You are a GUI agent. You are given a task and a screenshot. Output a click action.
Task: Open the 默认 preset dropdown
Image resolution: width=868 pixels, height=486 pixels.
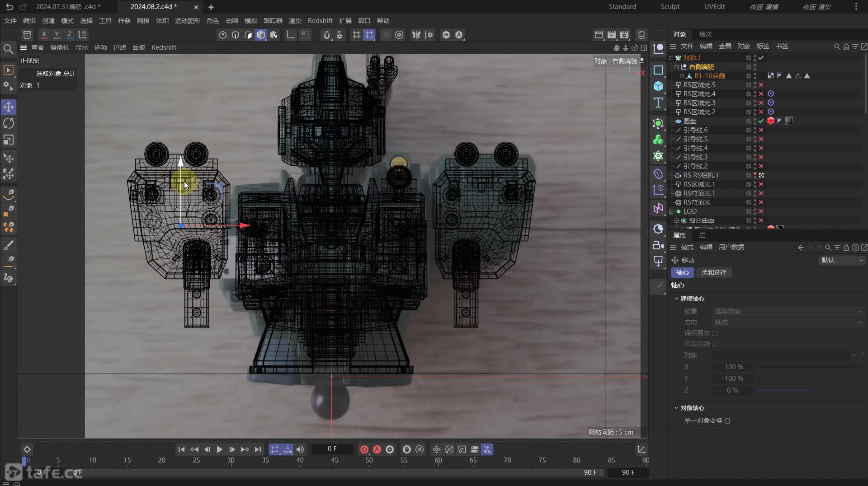click(842, 260)
